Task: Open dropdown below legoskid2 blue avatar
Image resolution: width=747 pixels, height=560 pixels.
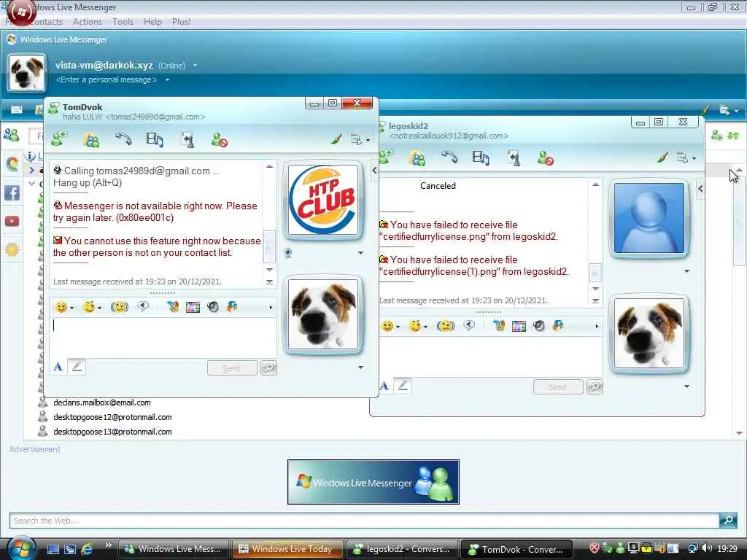Action: [x=686, y=271]
